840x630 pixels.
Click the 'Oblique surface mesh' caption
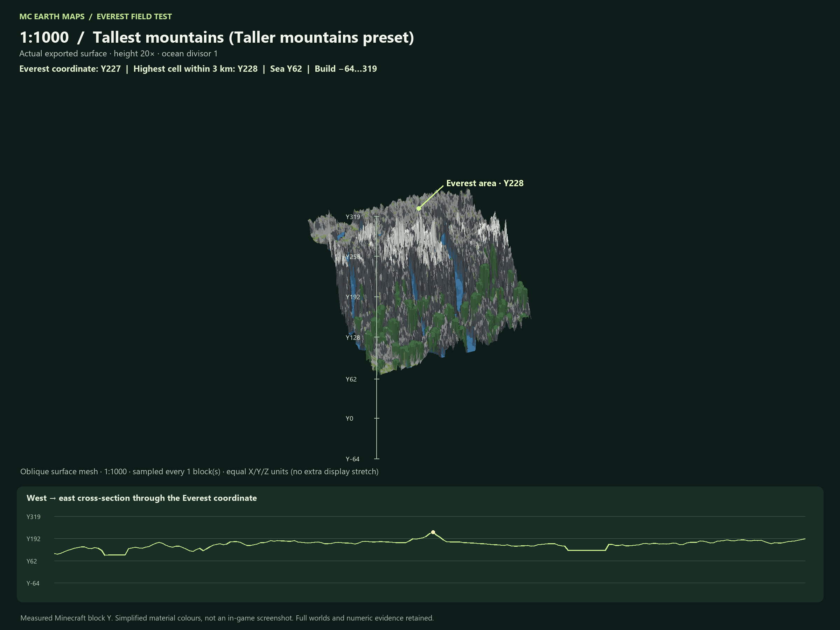[x=199, y=472]
